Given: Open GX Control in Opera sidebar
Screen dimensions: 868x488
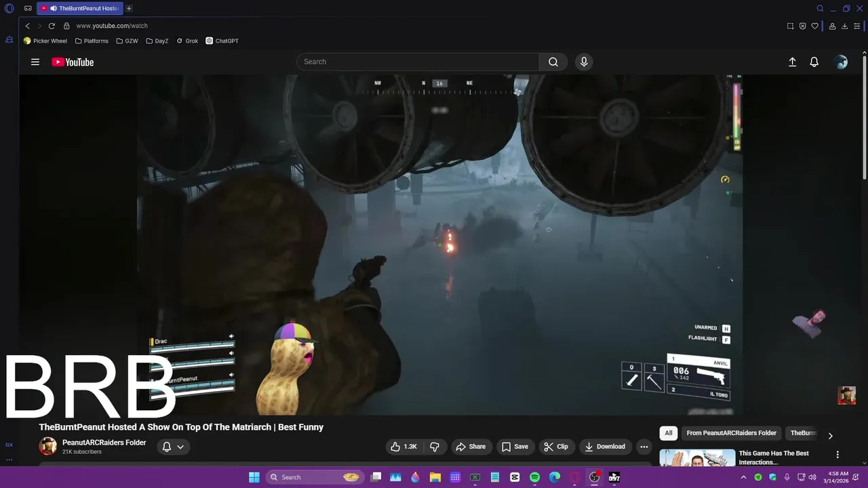Looking at the screenshot, I should point(9,445).
